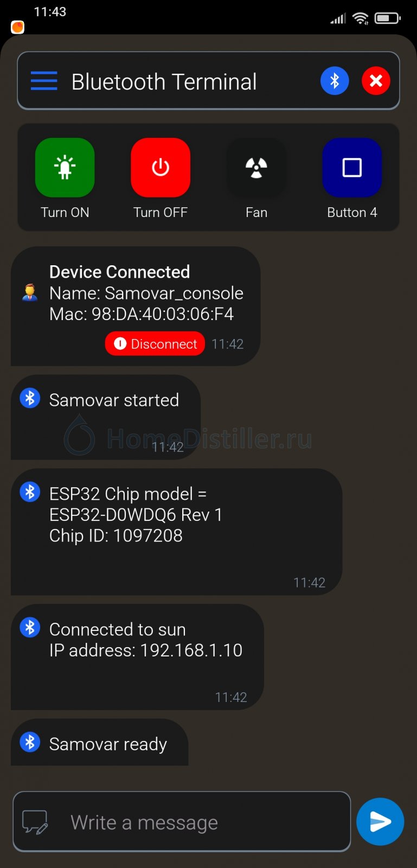
Task: Tap the red Turn OFF power button
Action: click(x=161, y=168)
